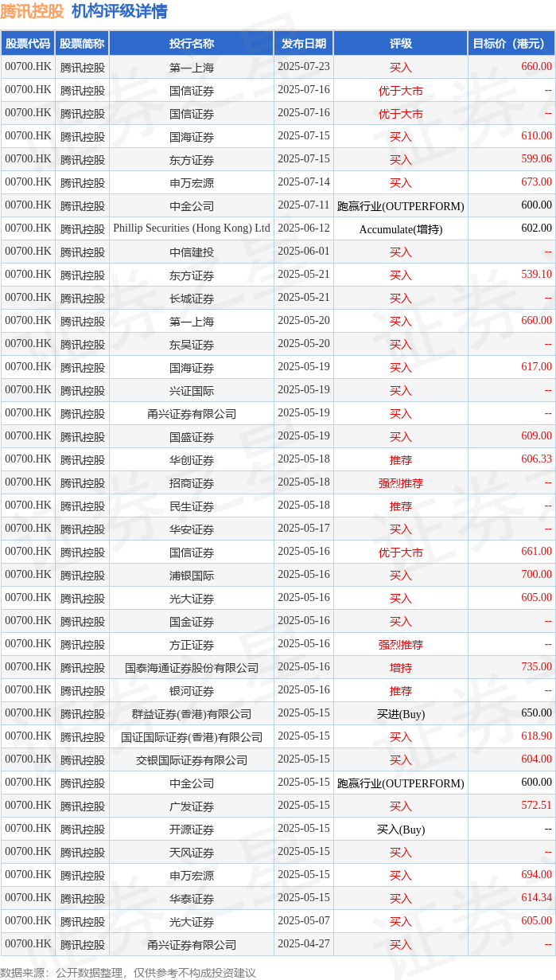Screen dimensions: 556x980
Task: Select the target price 610.00
Action: tap(536, 136)
